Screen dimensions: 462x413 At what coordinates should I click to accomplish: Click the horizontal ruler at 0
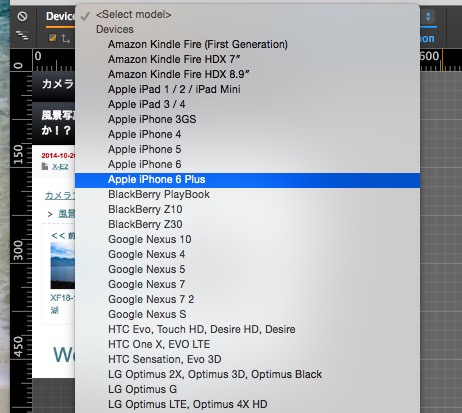(x=38, y=56)
